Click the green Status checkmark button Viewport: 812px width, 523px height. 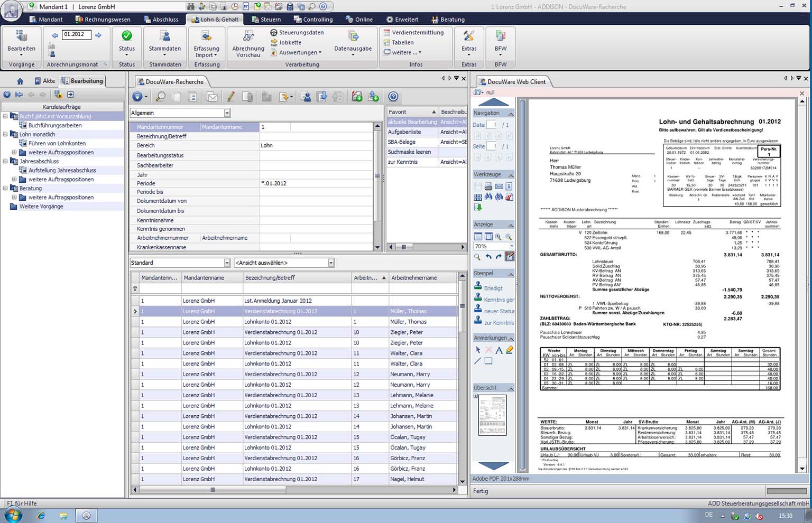pyautogui.click(x=127, y=36)
